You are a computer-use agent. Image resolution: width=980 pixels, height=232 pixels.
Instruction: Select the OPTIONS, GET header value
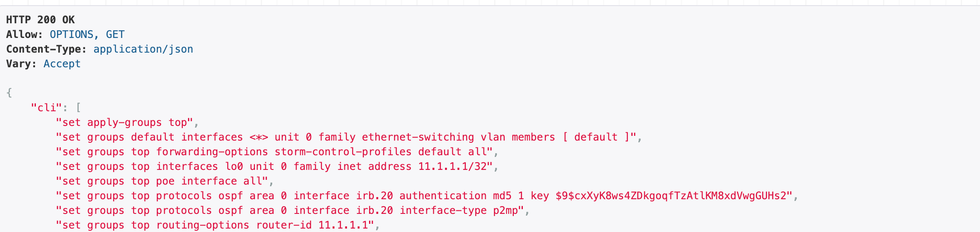point(87,34)
